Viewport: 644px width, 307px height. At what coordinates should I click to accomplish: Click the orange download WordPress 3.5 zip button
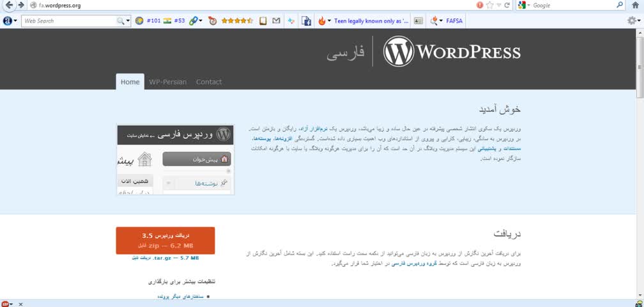[165, 241]
